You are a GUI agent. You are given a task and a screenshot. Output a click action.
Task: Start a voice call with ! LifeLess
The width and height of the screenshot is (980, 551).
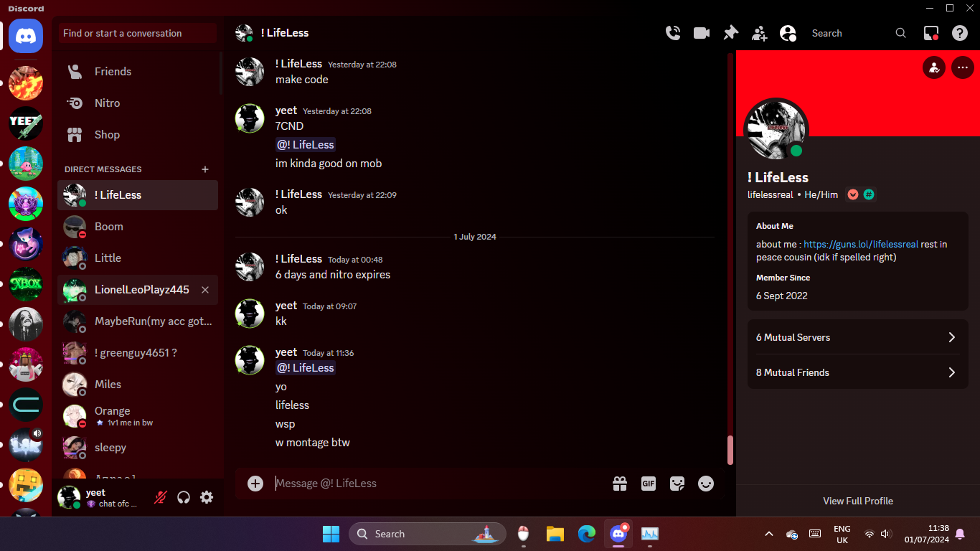tap(673, 33)
